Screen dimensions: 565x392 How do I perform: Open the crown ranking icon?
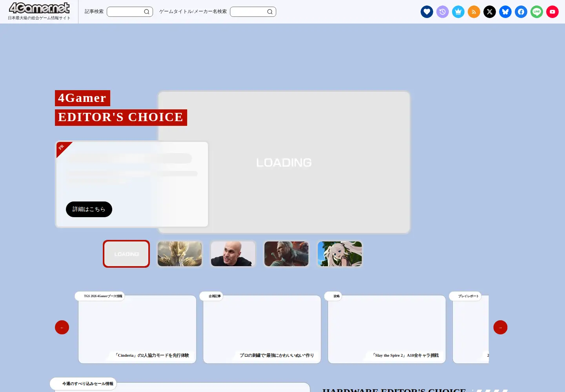point(458,12)
